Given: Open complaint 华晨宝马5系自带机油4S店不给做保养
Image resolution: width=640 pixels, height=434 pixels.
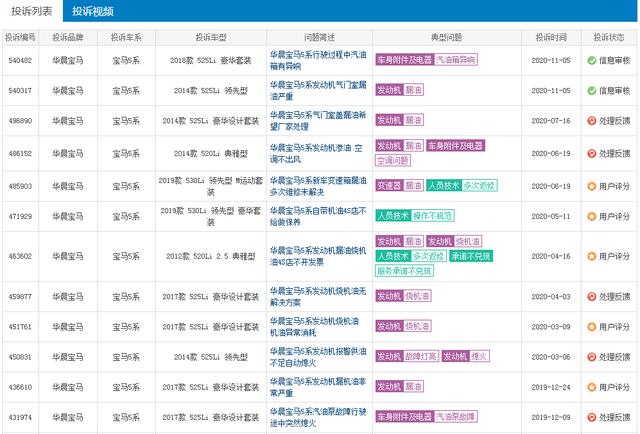Looking at the screenshot, I should click(x=318, y=216).
